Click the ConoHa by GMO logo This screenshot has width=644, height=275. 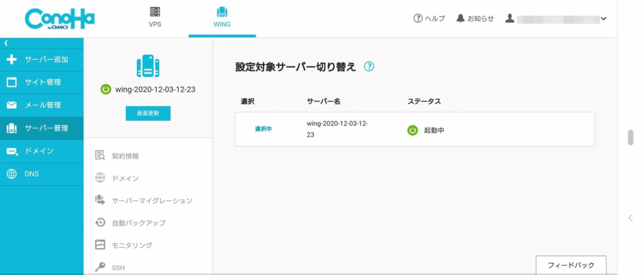60,19
